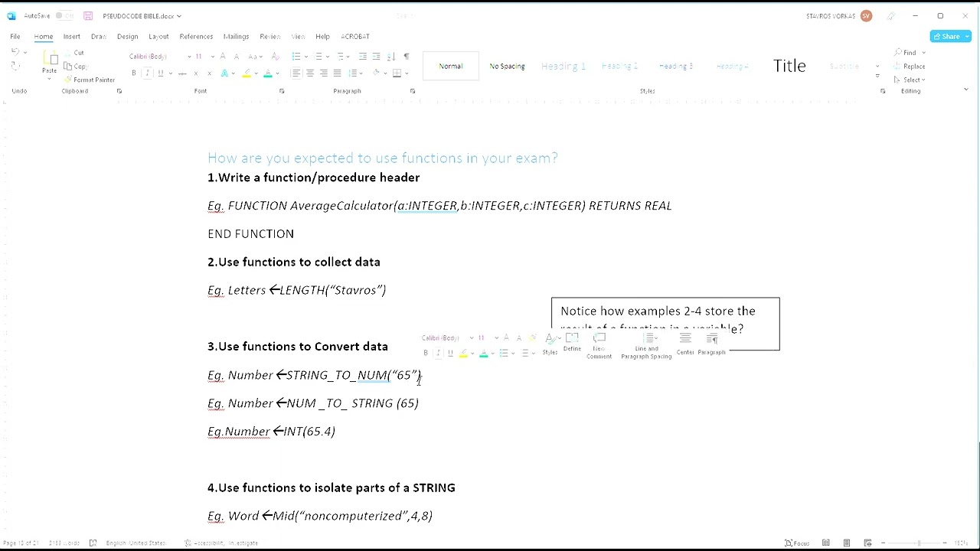The width and height of the screenshot is (980, 551).
Task: Apply the ribbon font color swatch
Action: pos(268,73)
